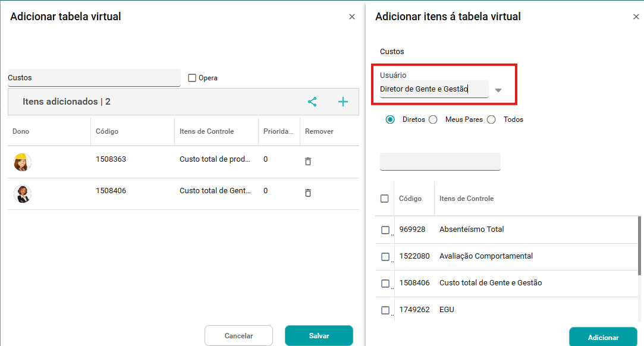Click the share icon in Itens adicionados

tap(312, 102)
